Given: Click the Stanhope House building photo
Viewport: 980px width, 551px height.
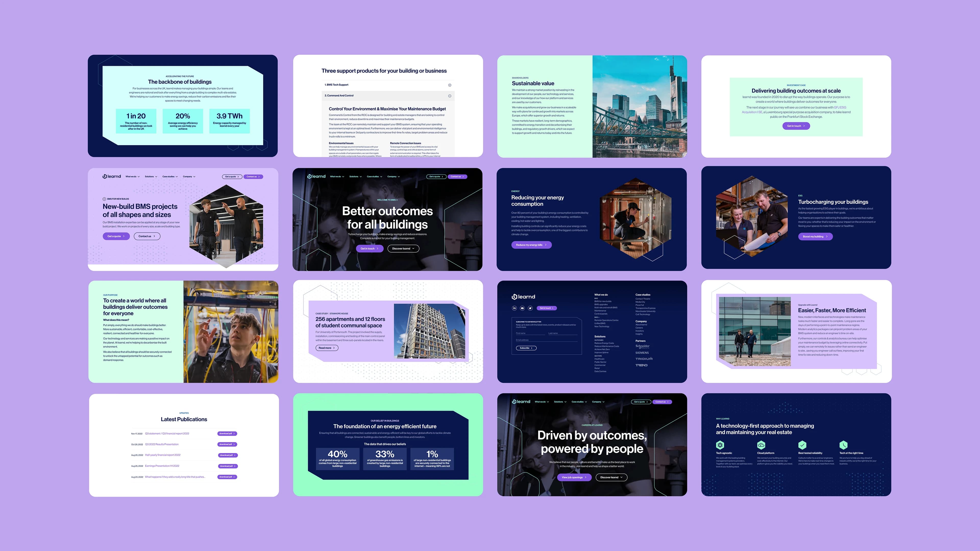Looking at the screenshot, I should pyautogui.click(x=430, y=331).
